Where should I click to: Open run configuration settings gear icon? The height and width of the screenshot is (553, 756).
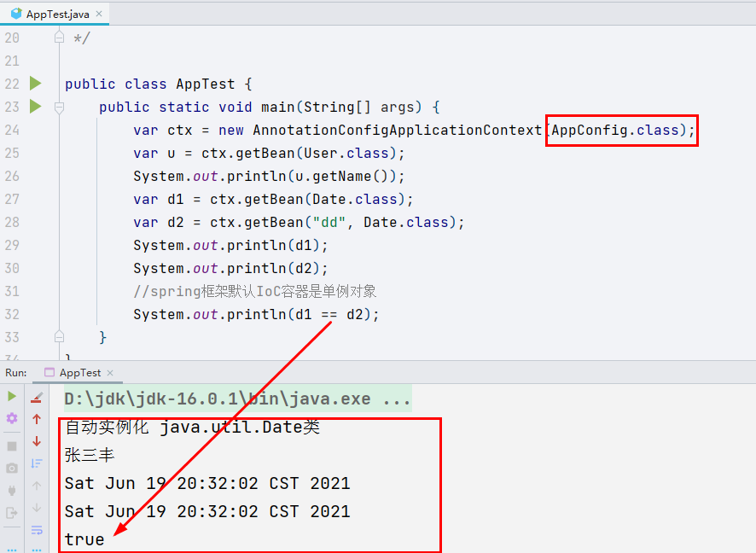coord(12,418)
